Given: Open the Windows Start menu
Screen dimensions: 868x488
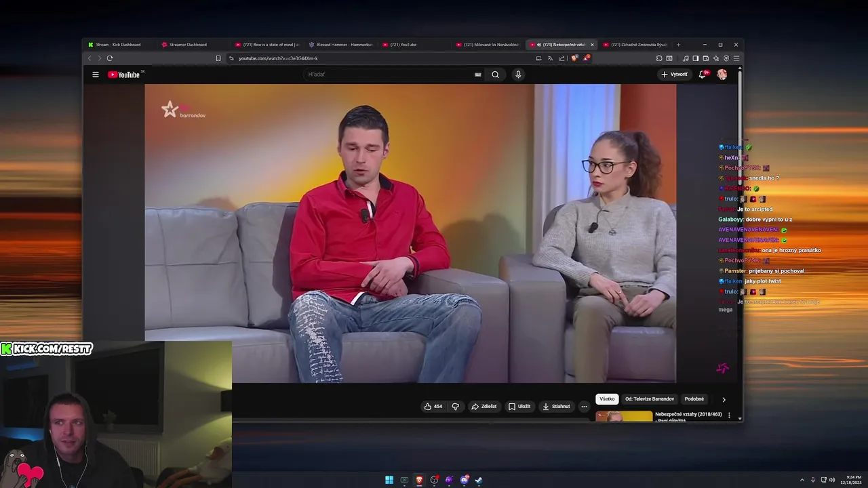Looking at the screenshot, I should tap(389, 480).
